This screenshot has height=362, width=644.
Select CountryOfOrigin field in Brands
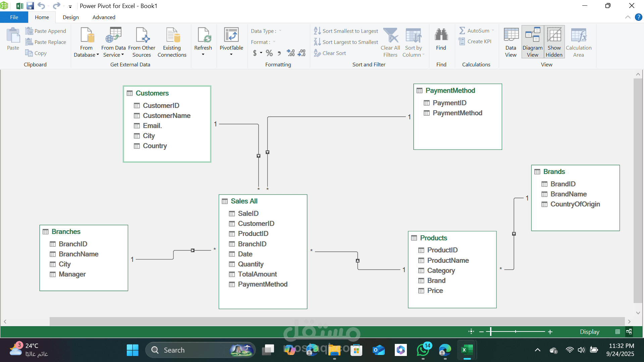tap(575, 204)
